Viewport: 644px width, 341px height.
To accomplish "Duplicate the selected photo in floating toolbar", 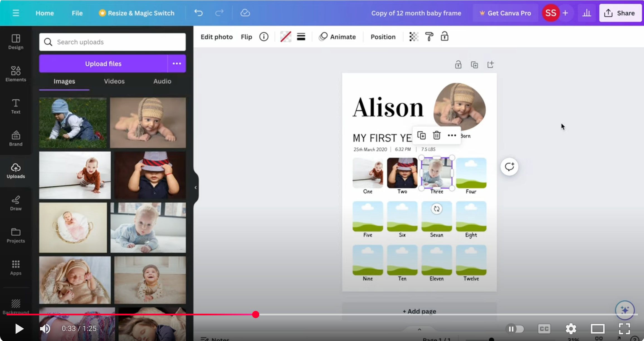I will tap(421, 135).
